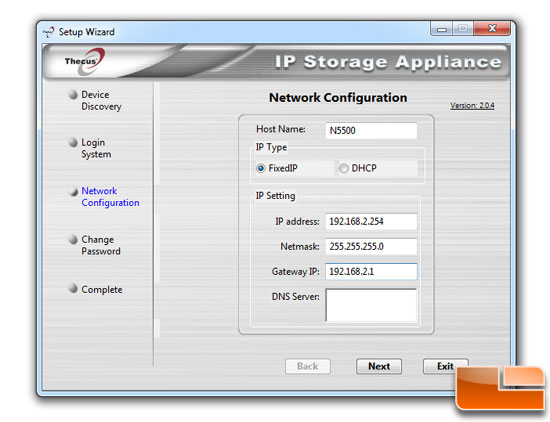Click the Login System step bullet
Image resolution: width=550 pixels, height=422 pixels.
click(x=73, y=142)
